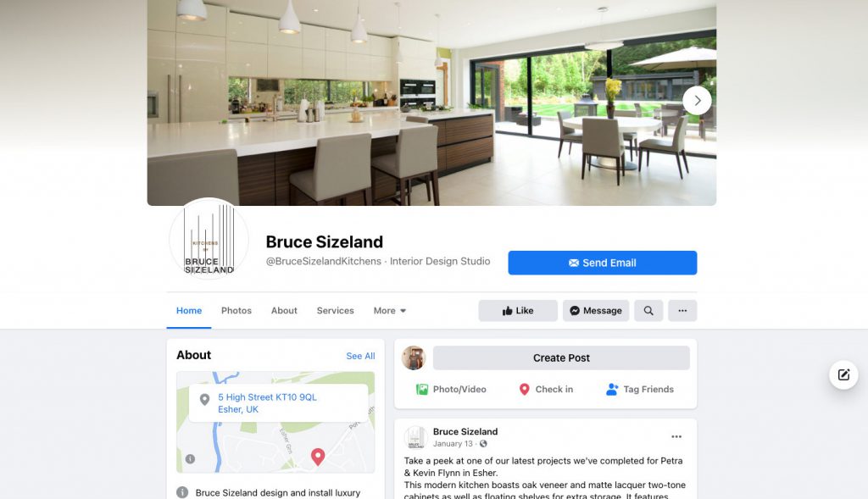Open page options three-dot menu
The height and width of the screenshot is (499, 868).
coord(682,311)
